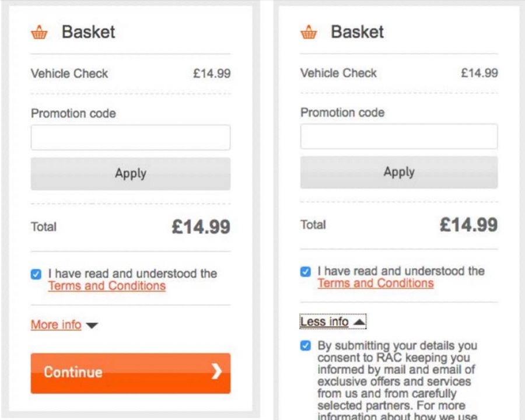Select the Basket heading in left panel
This screenshot has width=525, height=420.
point(89,32)
